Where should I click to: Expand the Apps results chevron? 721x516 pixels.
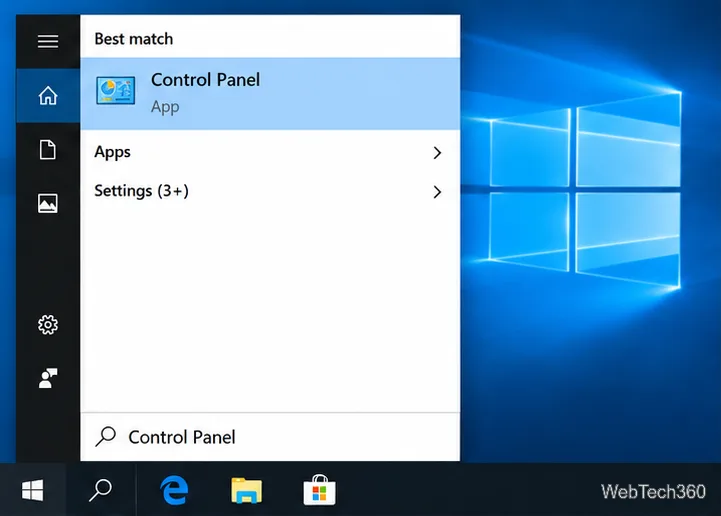pyautogui.click(x=437, y=153)
